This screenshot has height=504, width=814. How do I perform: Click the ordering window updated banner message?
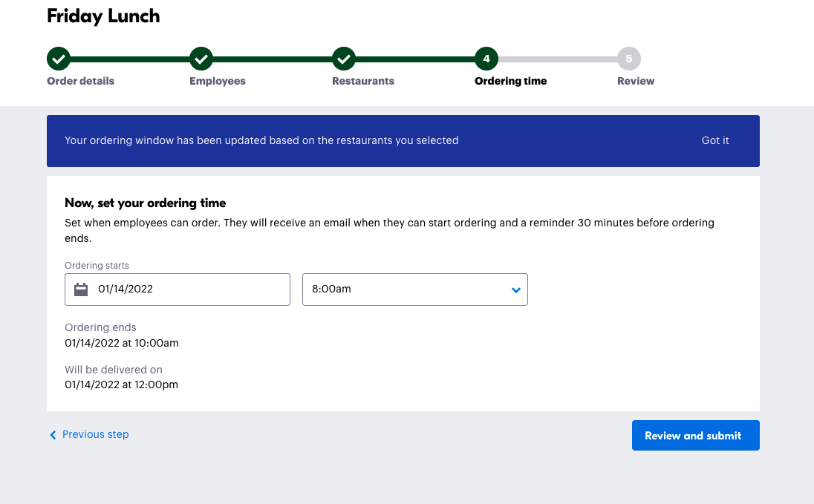click(x=261, y=140)
